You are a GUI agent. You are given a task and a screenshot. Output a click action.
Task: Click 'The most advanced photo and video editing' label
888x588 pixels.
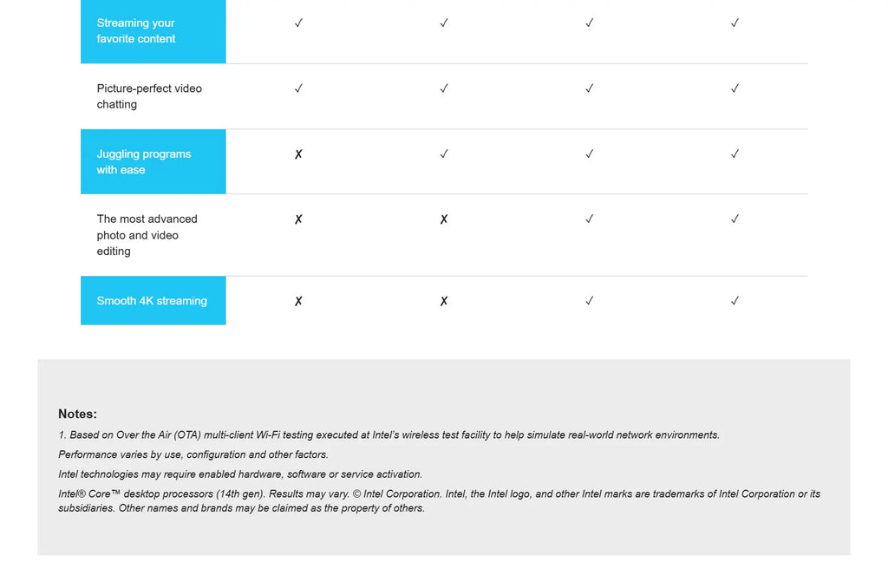click(147, 235)
